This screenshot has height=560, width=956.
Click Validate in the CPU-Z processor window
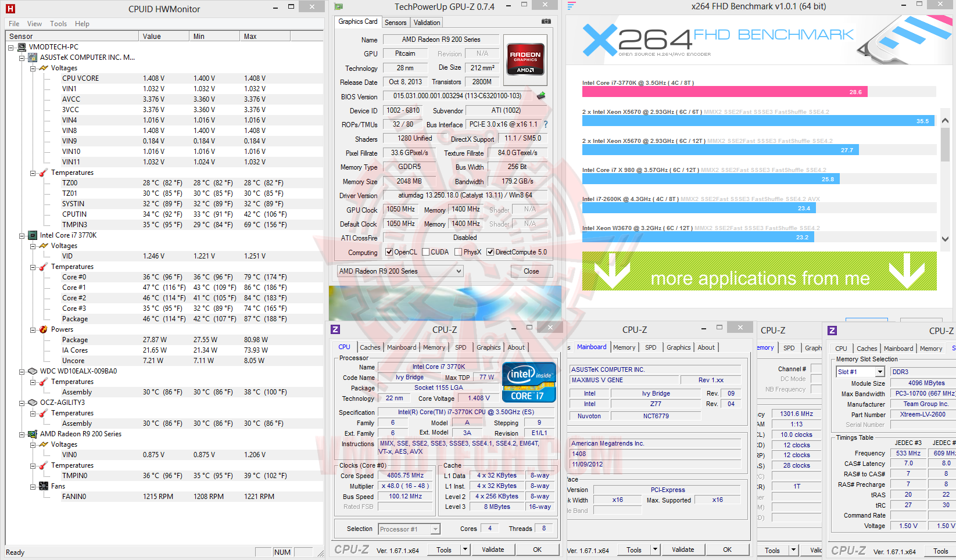tap(493, 550)
